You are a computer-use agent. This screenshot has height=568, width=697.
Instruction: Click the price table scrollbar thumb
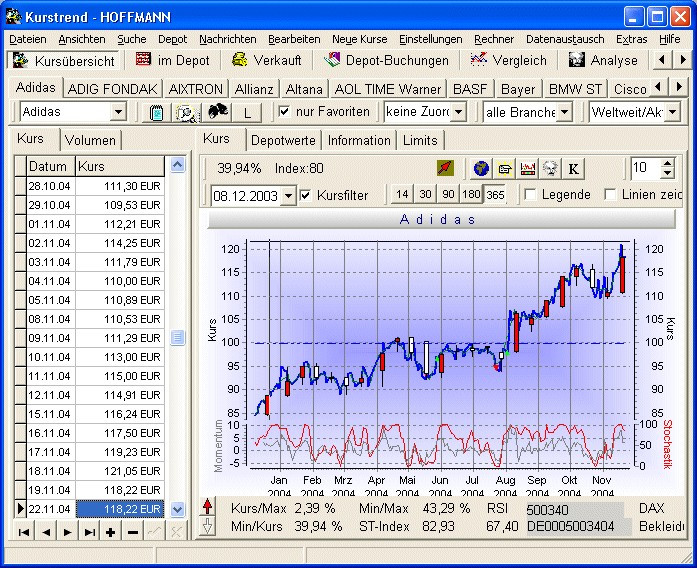coord(177,337)
